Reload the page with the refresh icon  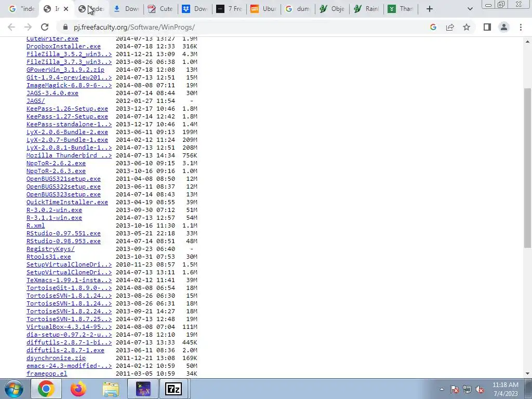click(45, 27)
